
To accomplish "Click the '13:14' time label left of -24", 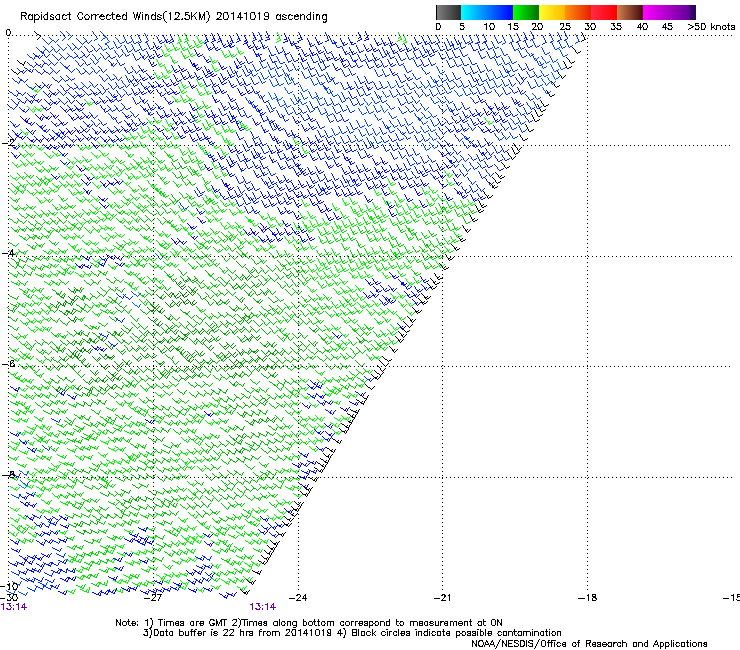I will point(263,607).
